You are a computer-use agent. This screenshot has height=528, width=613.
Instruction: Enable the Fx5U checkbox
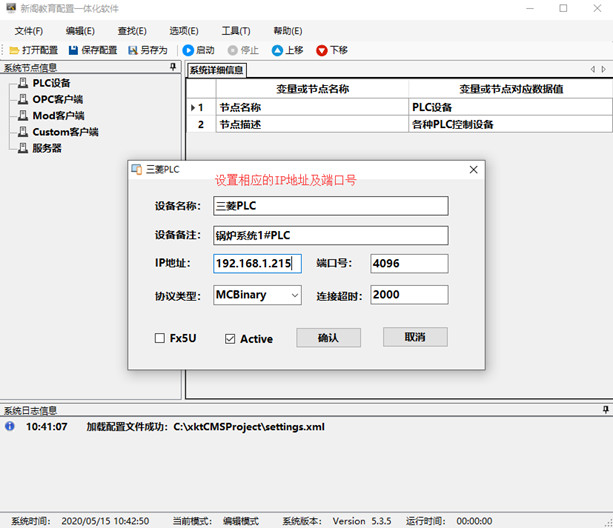pos(160,338)
